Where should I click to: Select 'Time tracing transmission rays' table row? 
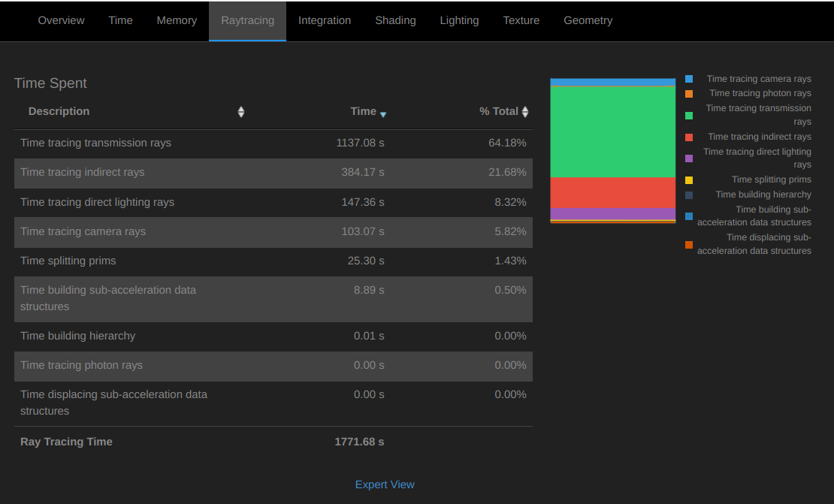pyautogui.click(x=273, y=143)
